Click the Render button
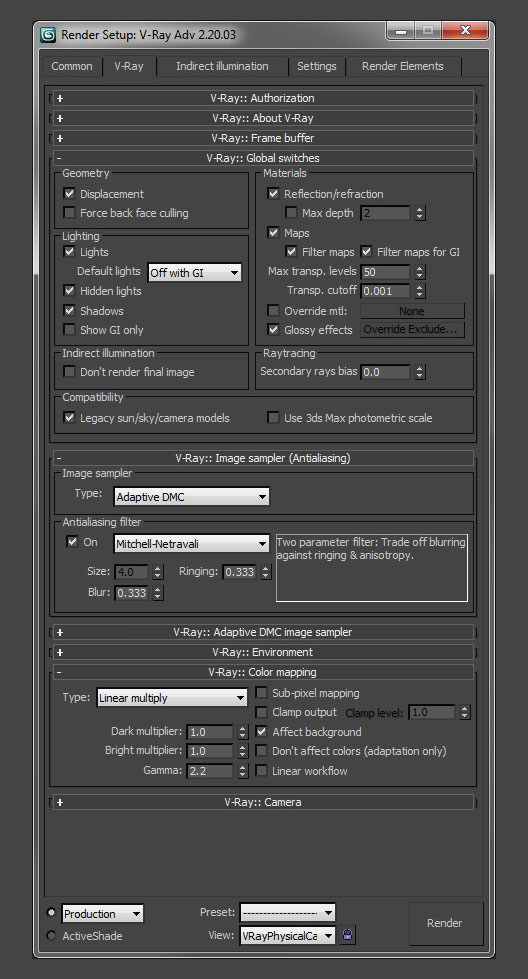 (444, 923)
